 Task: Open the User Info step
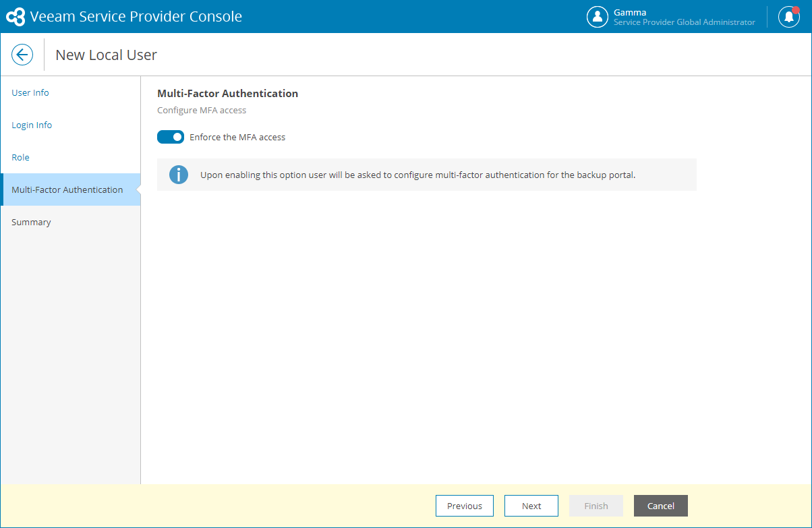71,92
